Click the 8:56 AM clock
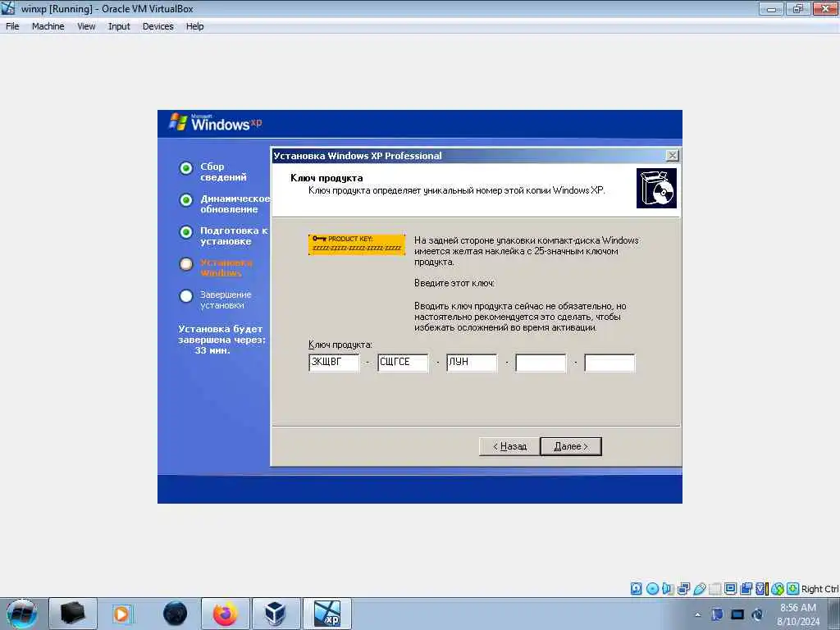This screenshot has width=840, height=630. tap(797, 608)
